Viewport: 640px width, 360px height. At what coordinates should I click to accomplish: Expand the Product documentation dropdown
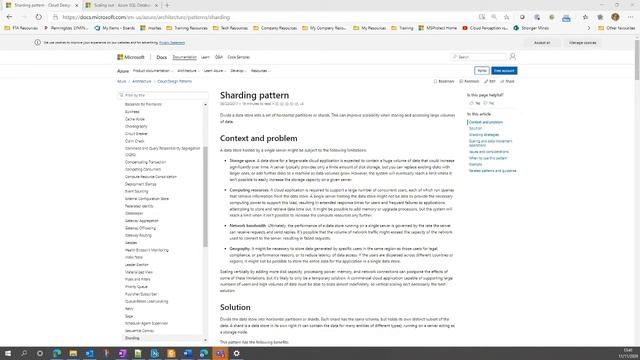coord(153,71)
